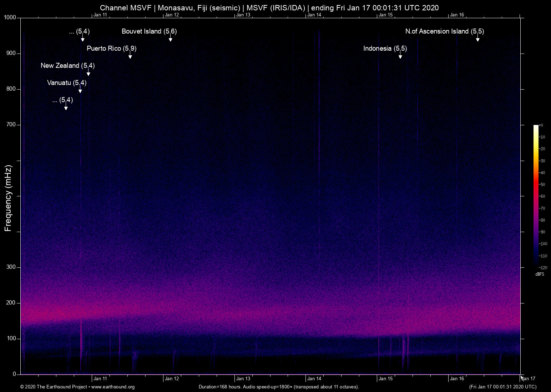Click the Jan 11 label on the bottom axis
Viewport: 551px width, 392px height.
pos(100,379)
